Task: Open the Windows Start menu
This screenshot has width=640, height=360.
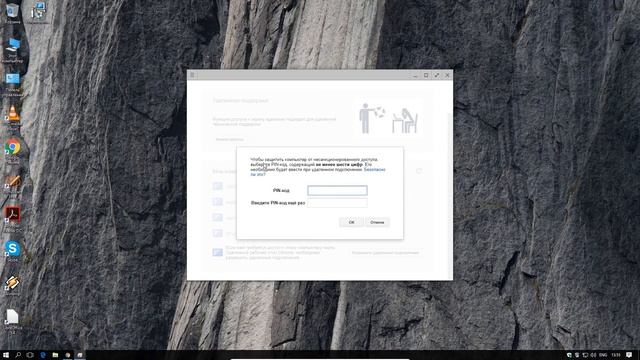Action: pos(6,355)
